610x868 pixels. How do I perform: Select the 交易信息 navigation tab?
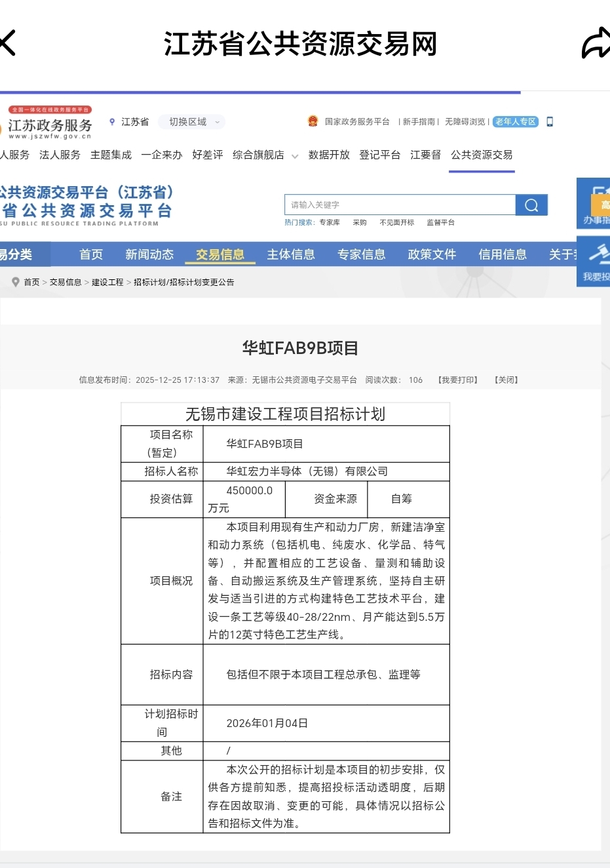click(x=220, y=254)
